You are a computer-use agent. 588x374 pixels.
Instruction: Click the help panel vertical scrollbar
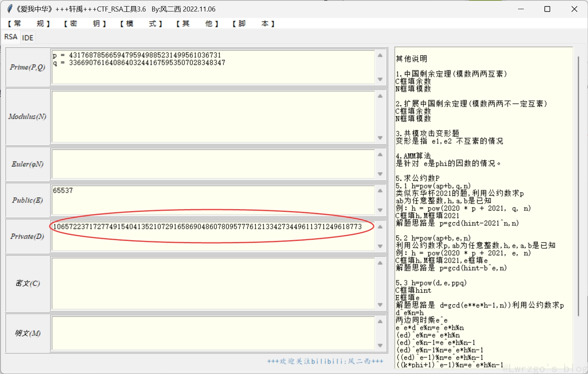578,186
